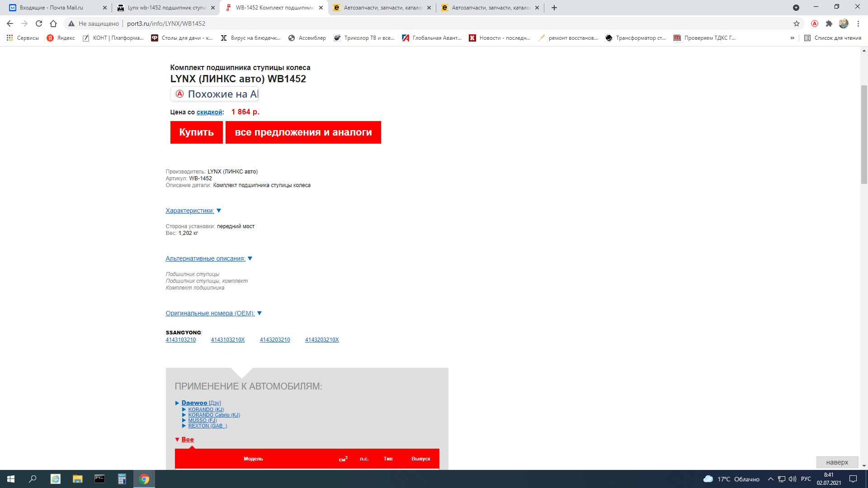Open the weather 17°C Облачно widget
Viewport: 868px width, 488px height.
coord(731,479)
